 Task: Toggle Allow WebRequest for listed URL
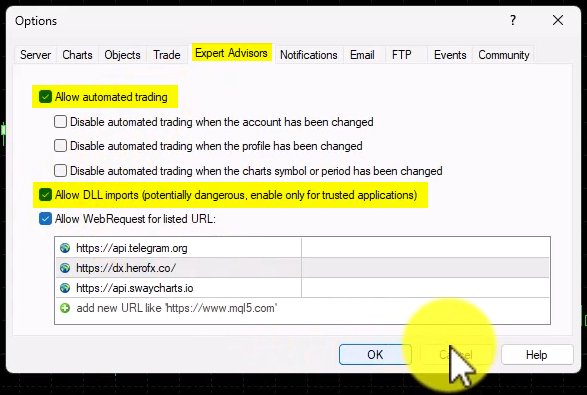click(x=45, y=219)
